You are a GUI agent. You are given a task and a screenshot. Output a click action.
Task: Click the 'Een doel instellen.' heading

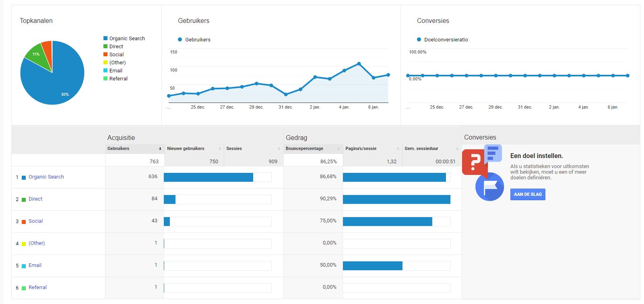537,156
